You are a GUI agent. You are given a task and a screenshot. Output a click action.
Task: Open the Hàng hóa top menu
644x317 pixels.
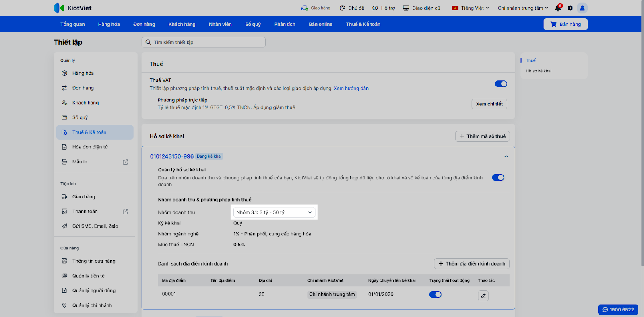pyautogui.click(x=109, y=24)
